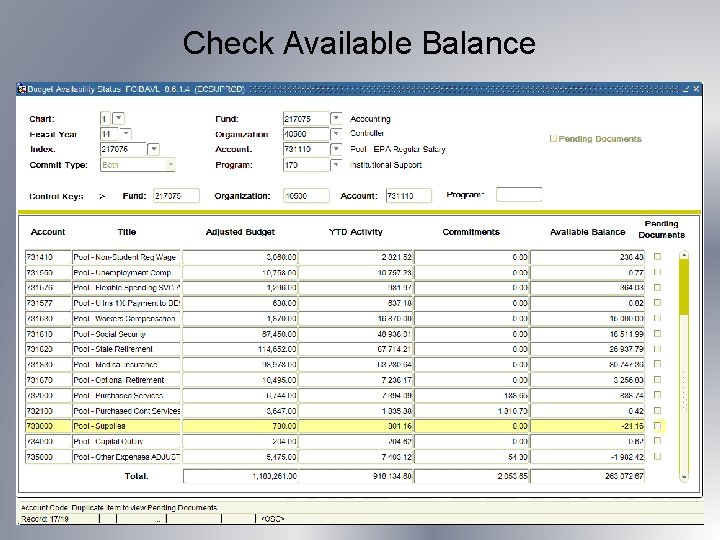Select Pool - Purchased Cont Services title

(x=126, y=411)
